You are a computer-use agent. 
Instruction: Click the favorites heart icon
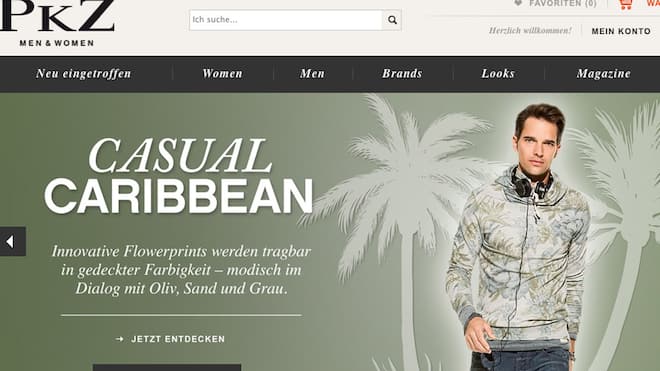tap(518, 3)
